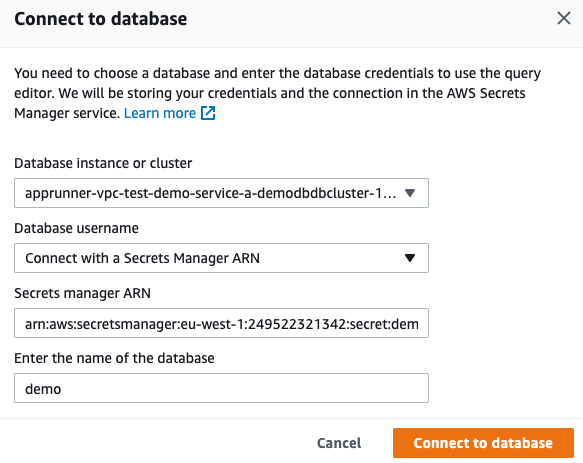
Task: Click the Database instance or cluster label
Action: (x=103, y=163)
